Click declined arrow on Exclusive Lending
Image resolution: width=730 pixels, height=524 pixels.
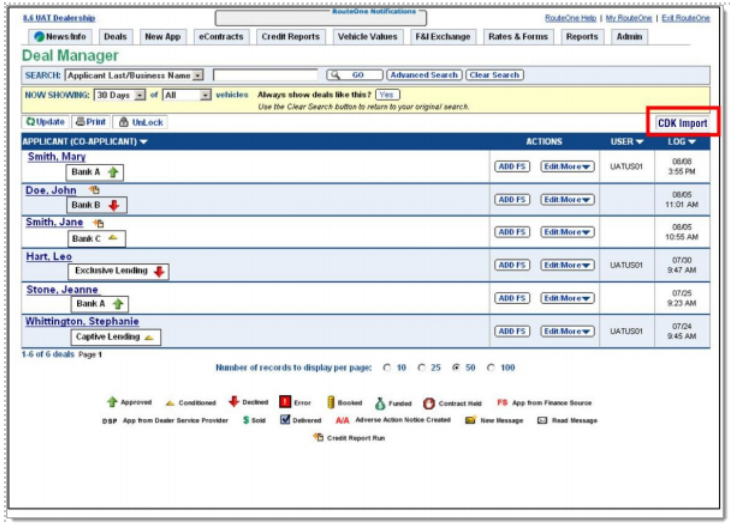[x=159, y=271]
